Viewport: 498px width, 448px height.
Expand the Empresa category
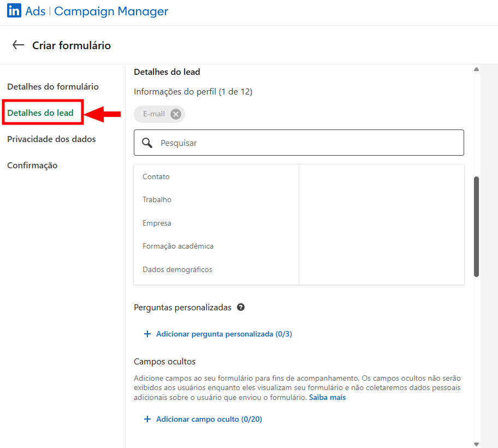click(x=157, y=223)
